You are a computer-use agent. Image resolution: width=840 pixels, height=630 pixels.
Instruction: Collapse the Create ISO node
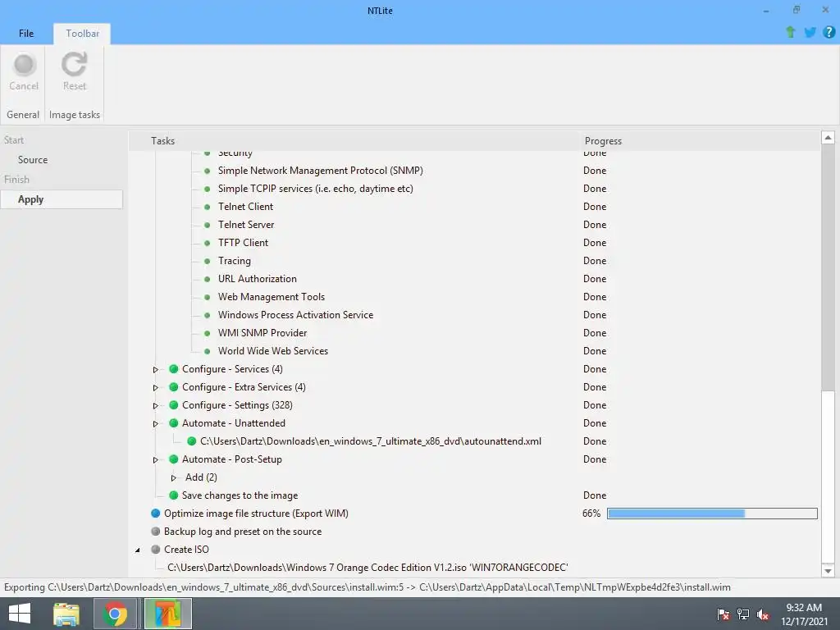138,550
